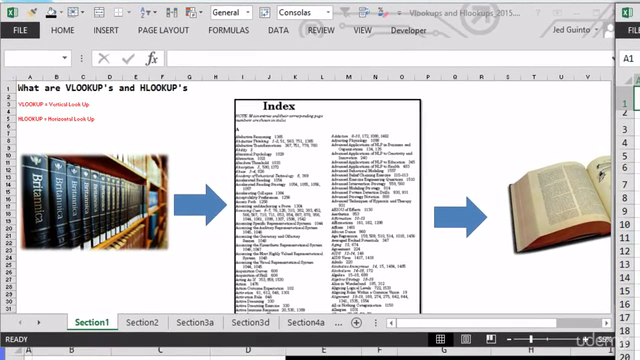
Task: Switch to the Section1 sheet tab
Action: click(x=92, y=322)
